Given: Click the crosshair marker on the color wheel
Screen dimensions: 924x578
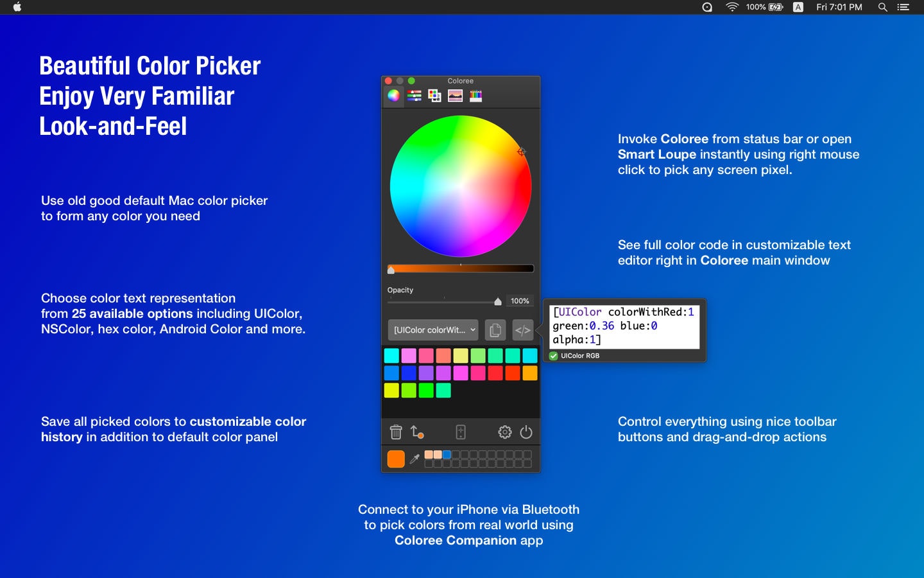Looking at the screenshot, I should (521, 152).
